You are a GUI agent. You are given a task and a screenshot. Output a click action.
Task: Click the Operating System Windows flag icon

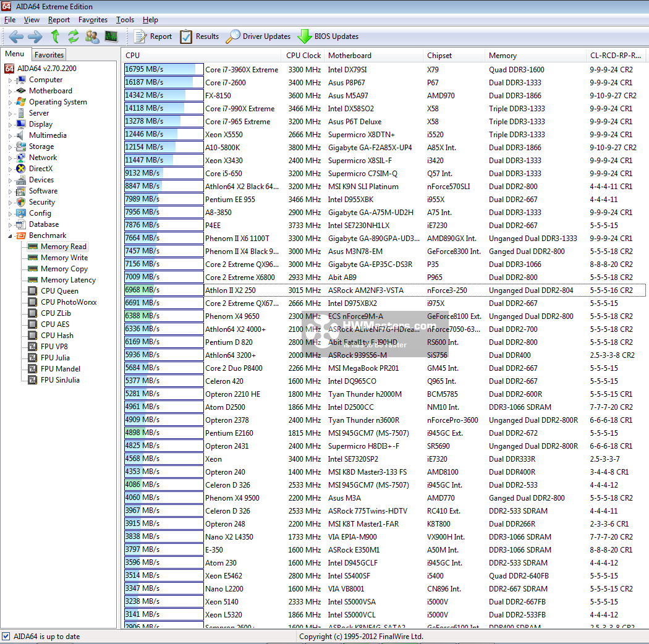(20, 102)
